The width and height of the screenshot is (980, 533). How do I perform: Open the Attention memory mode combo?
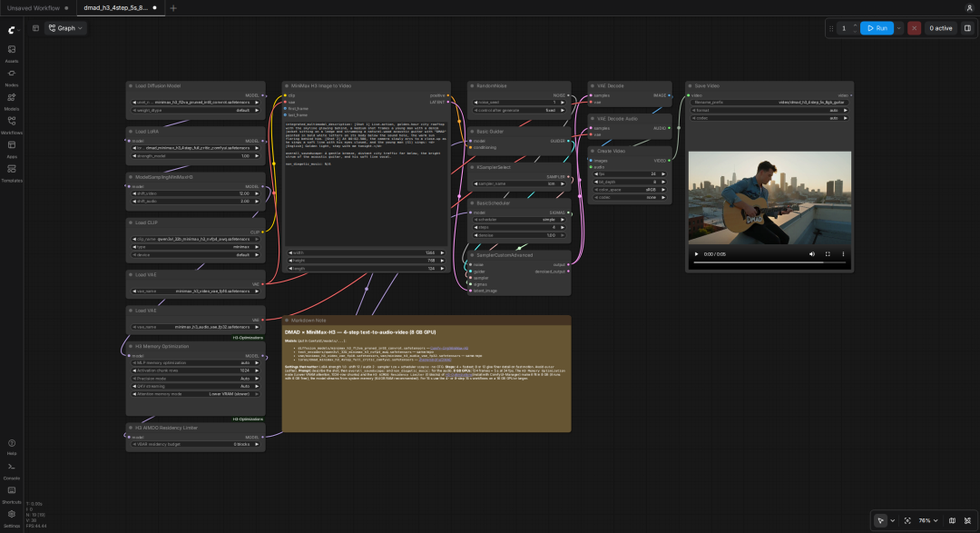(196, 394)
